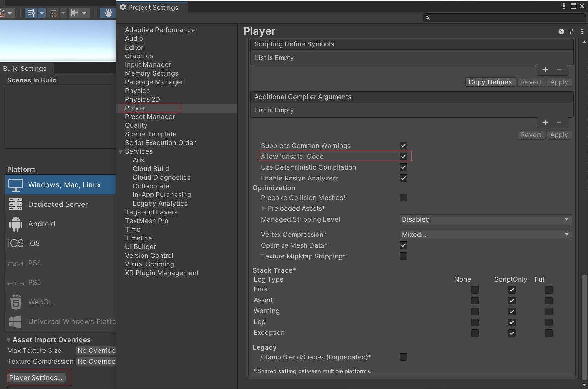Select the Android robot platform icon
Image resolution: width=588 pixels, height=389 pixels.
click(x=16, y=224)
